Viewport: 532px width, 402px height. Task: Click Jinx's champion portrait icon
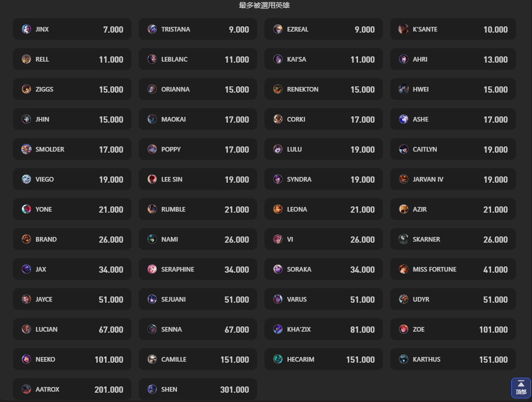pos(26,29)
